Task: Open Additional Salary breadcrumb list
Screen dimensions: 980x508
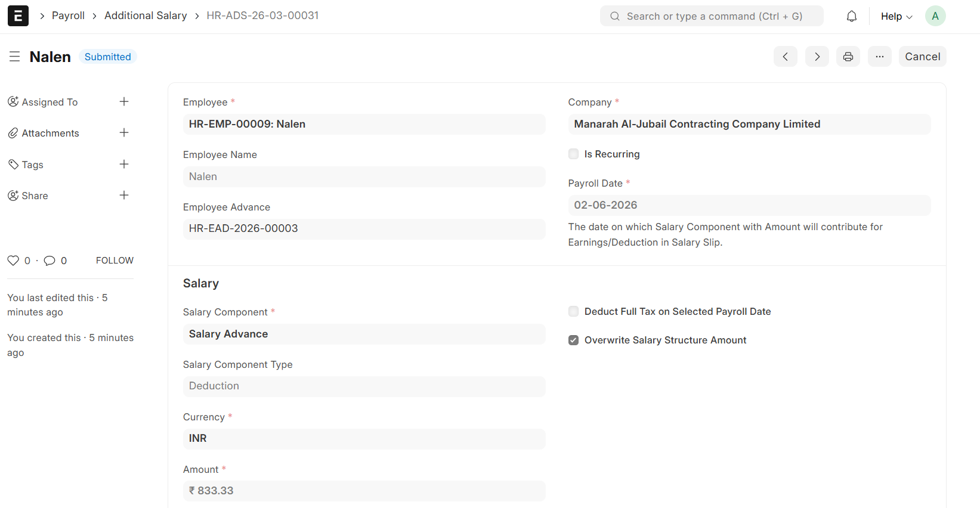Action: 146,16
